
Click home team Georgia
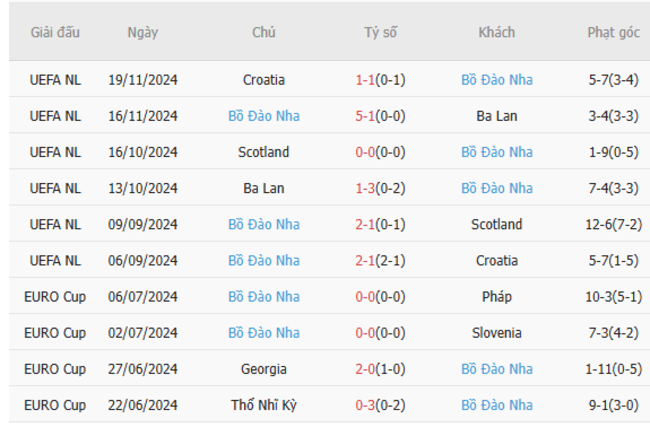[264, 369]
